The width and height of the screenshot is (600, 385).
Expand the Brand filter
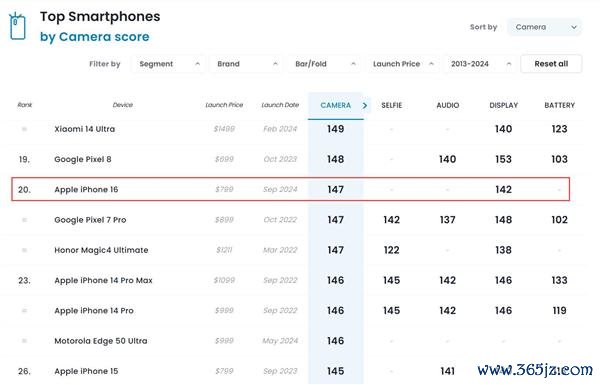246,64
